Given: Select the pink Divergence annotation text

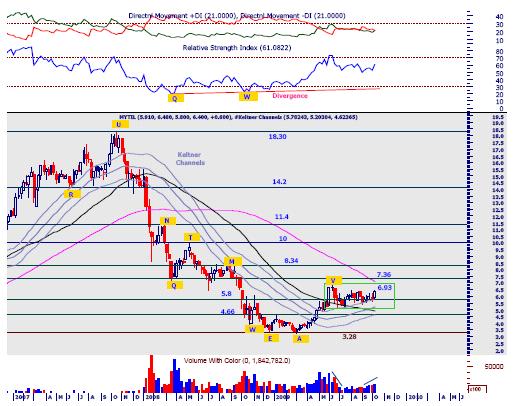Looking at the screenshot, I should pyautogui.click(x=290, y=96).
